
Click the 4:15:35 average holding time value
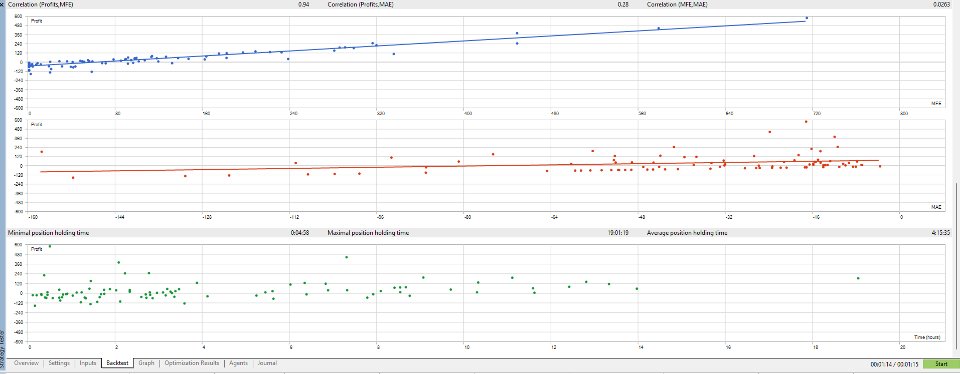(x=940, y=233)
